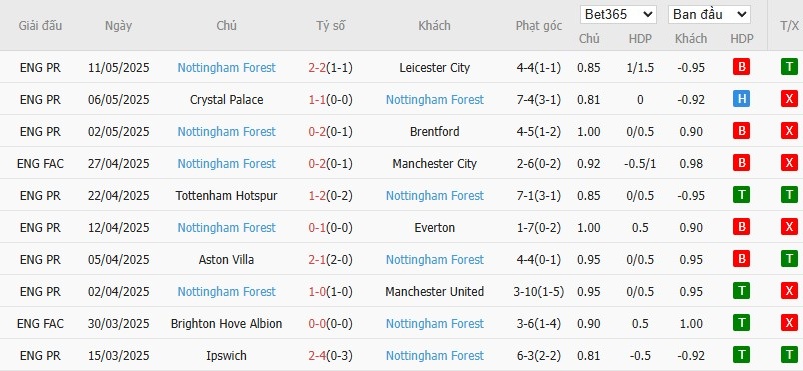Select the Manchester City team name
Viewport: 803px width, 371px height.
pyautogui.click(x=435, y=163)
